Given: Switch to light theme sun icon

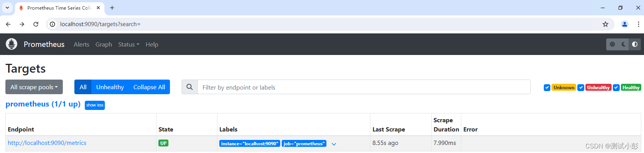Looking at the screenshot, I should click(612, 44).
